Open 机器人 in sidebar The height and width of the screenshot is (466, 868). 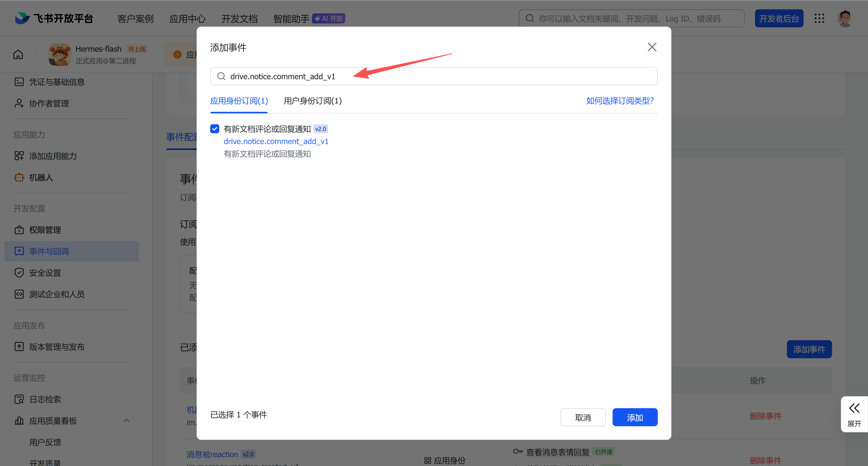[x=34, y=178]
